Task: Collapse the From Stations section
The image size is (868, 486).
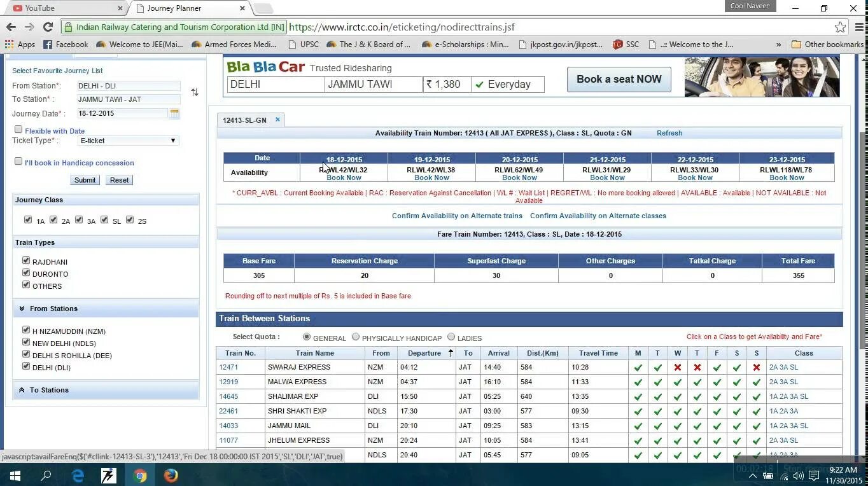Action: (106, 309)
